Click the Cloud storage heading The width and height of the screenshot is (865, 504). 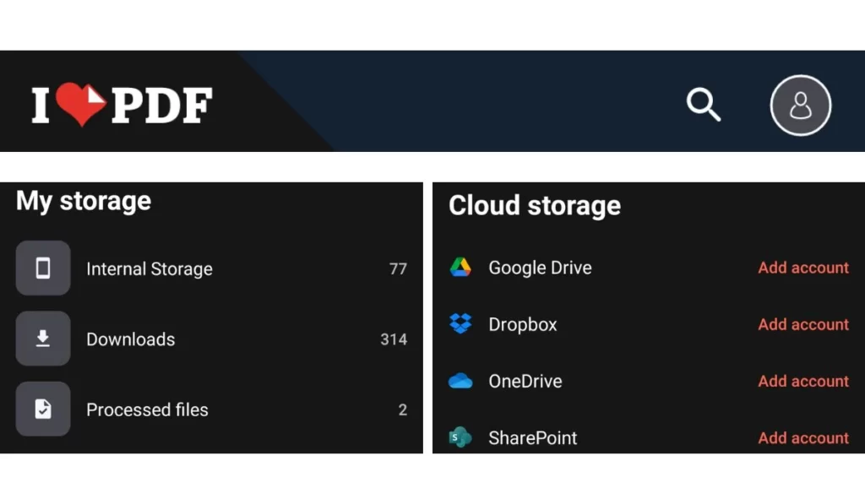click(x=535, y=205)
